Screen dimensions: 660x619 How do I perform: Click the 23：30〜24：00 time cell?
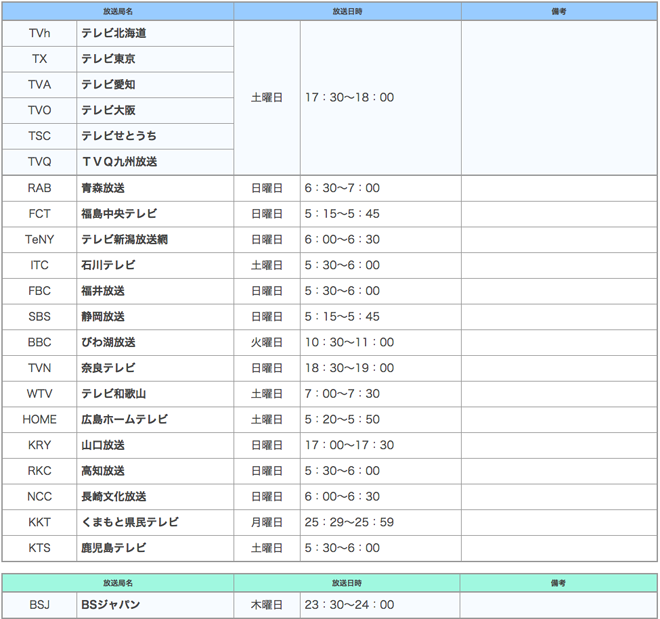pyautogui.click(x=380, y=605)
